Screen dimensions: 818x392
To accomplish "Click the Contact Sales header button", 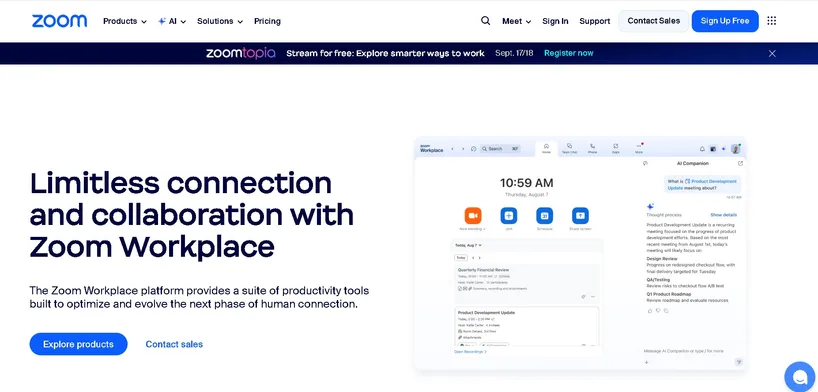I will click(x=654, y=21).
